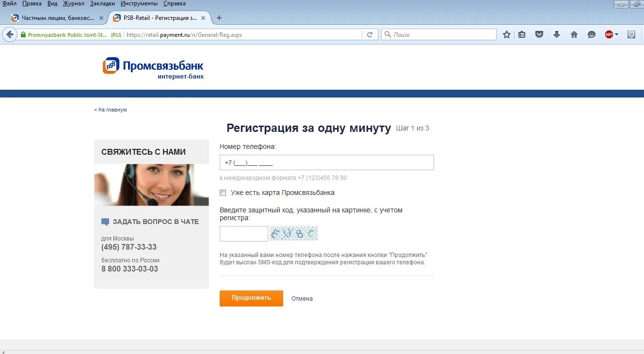Screen dimensions: 644x354
Task: Click 'Promsvyazbank Public Joint-St...' identity label
Action: point(67,35)
